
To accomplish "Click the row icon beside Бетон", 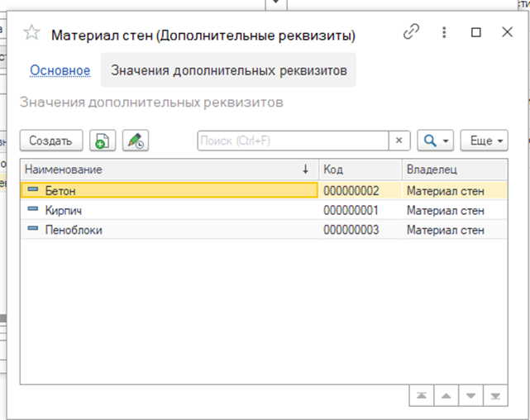I will click(x=33, y=189).
